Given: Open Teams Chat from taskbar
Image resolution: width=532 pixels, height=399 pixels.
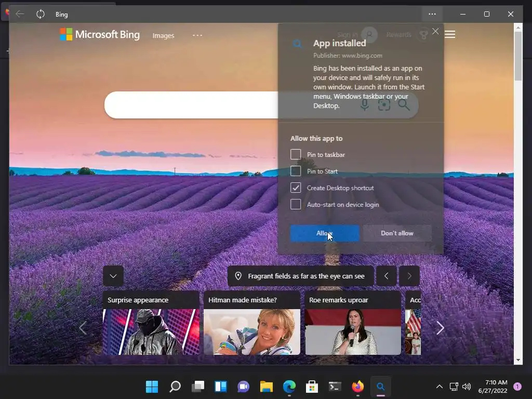Looking at the screenshot, I should [243, 387].
